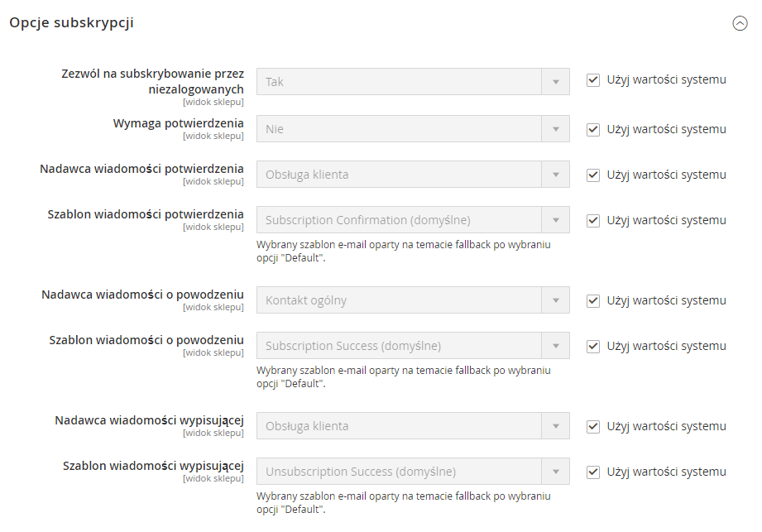Open the Tak dropdown for guest subscription
Viewport: 762px width, 532px height.
(x=413, y=82)
